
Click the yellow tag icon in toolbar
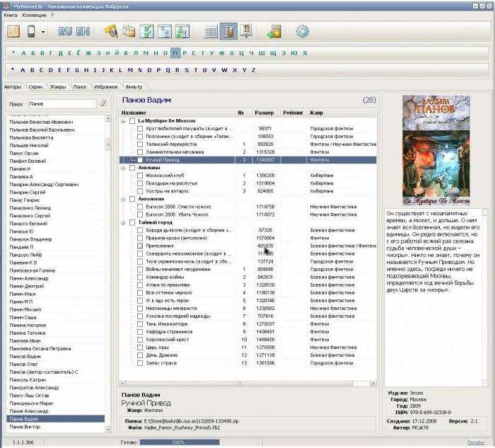point(111,31)
